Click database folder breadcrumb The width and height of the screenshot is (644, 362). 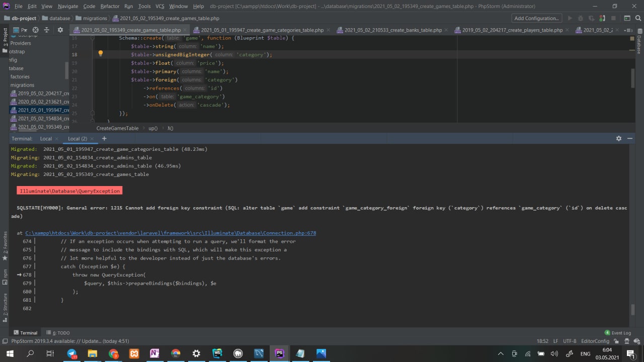(56, 18)
